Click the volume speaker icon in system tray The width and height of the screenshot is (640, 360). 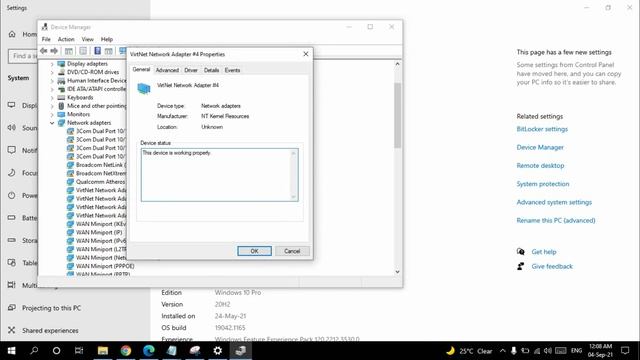click(x=548, y=351)
